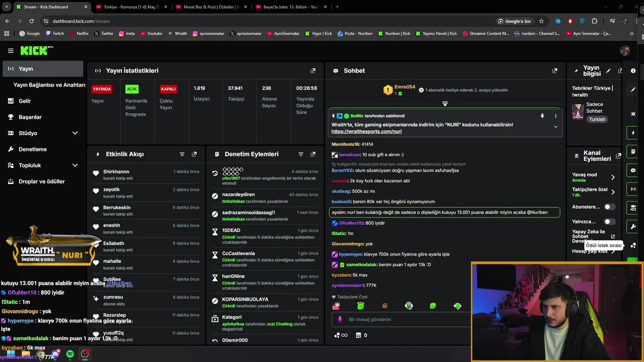Pop out the Sohbet chat panel

click(x=554, y=71)
